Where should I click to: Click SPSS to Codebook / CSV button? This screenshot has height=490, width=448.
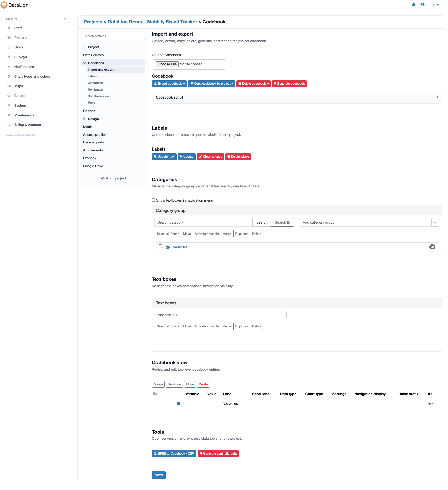point(174,454)
